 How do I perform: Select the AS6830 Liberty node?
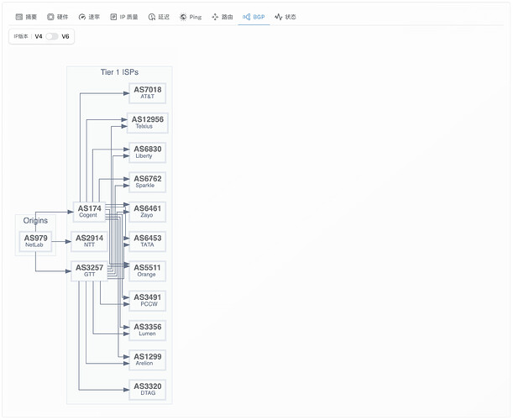pos(148,152)
